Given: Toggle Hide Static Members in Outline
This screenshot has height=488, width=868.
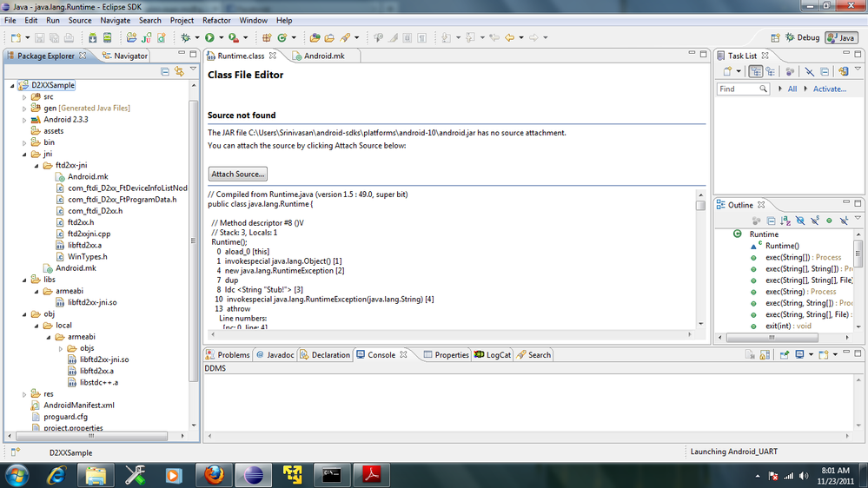Looking at the screenshot, I should coord(815,221).
